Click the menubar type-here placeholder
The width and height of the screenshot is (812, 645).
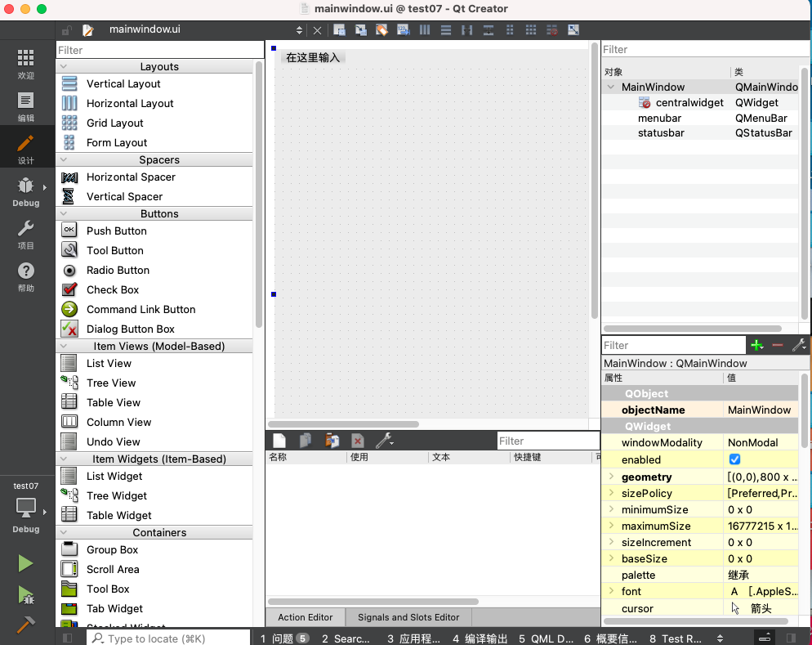[313, 57]
